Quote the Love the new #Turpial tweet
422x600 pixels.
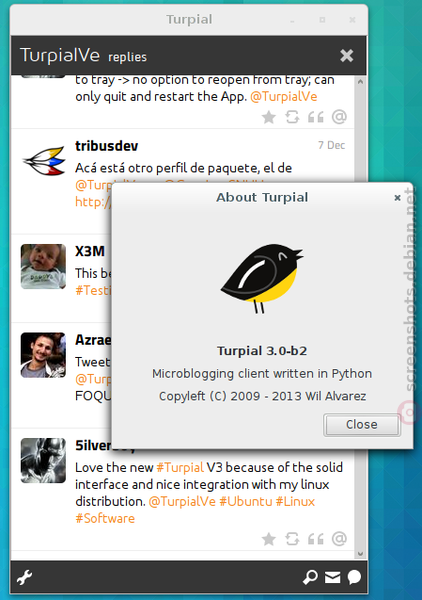tap(316, 539)
